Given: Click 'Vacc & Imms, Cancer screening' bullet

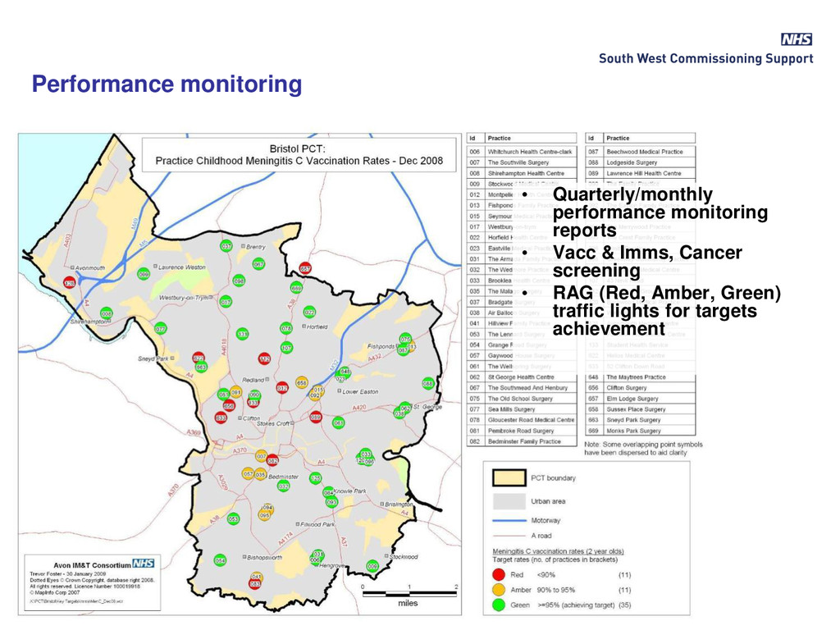Looking at the screenshot, I should 647,262.
